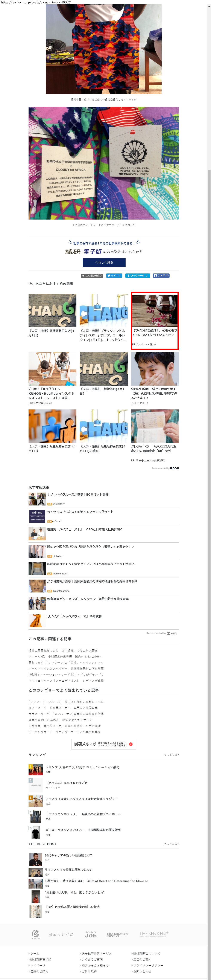Go to ホーム footer link
Screen dimensions: 211x980
coord(35,953)
